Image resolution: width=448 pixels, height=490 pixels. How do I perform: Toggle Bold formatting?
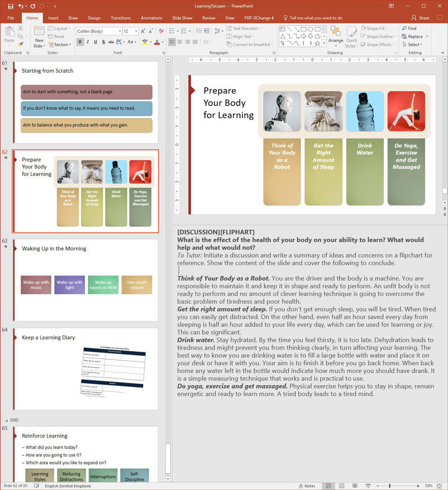point(80,42)
